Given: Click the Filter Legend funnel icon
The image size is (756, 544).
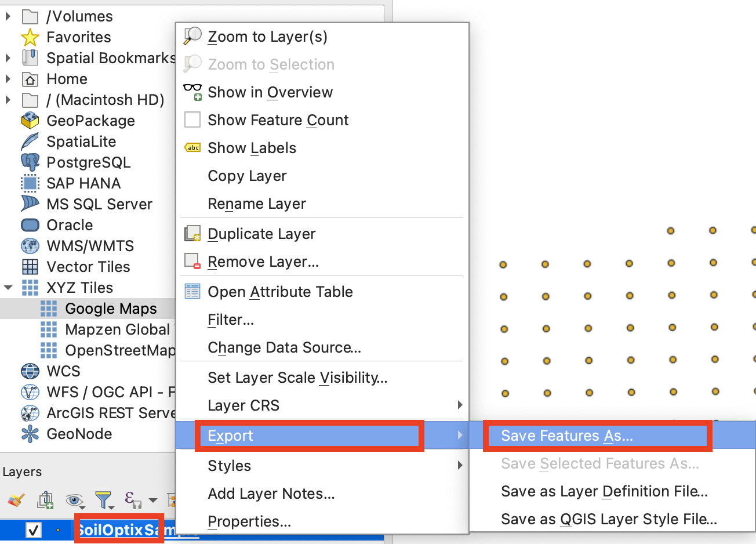Looking at the screenshot, I should [x=103, y=499].
